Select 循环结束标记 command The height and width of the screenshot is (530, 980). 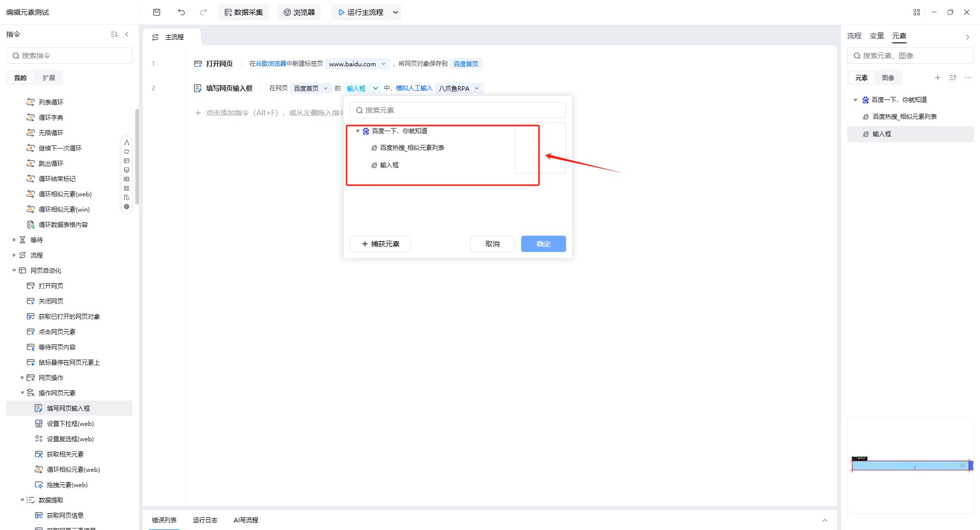point(57,179)
